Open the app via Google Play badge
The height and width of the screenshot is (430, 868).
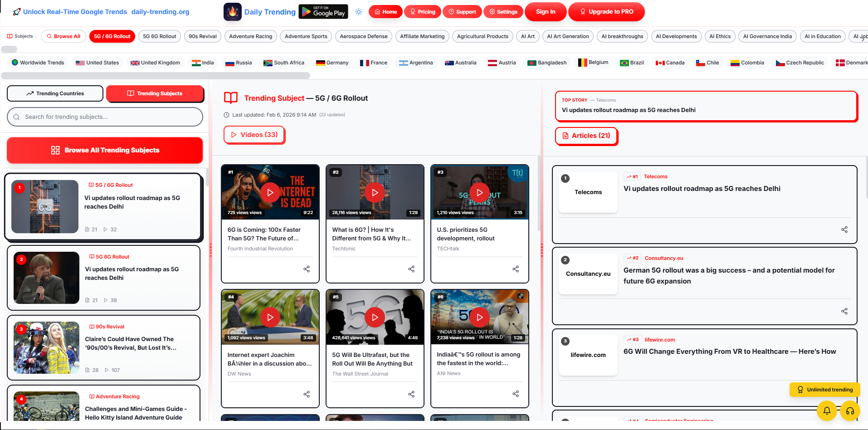coord(323,11)
